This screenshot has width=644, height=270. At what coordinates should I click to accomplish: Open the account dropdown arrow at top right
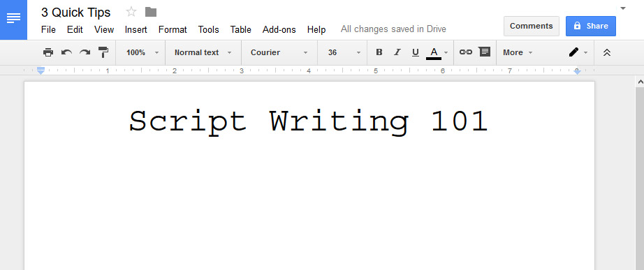pyautogui.click(x=622, y=8)
